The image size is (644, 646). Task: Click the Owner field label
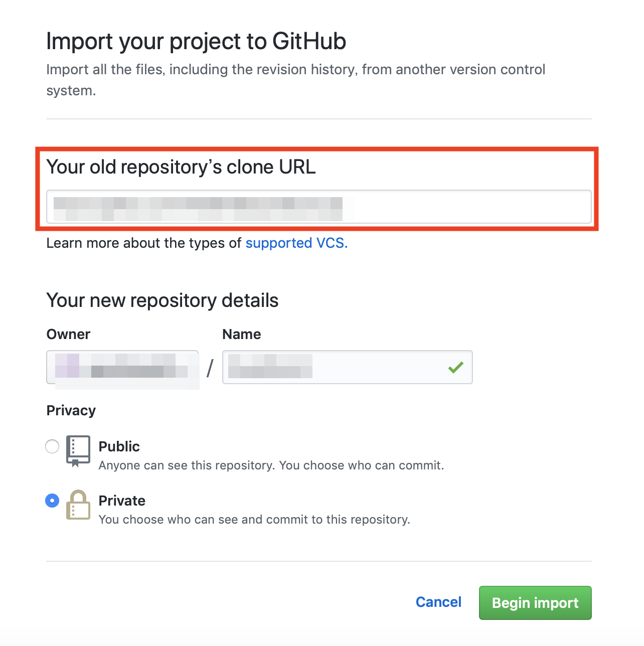(68, 334)
